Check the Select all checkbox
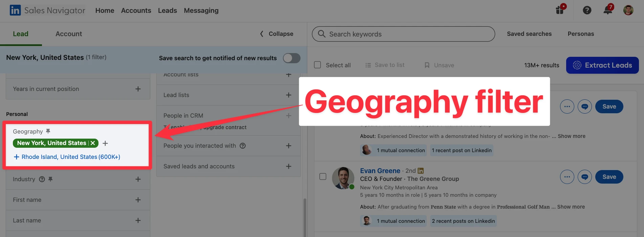 click(x=317, y=65)
